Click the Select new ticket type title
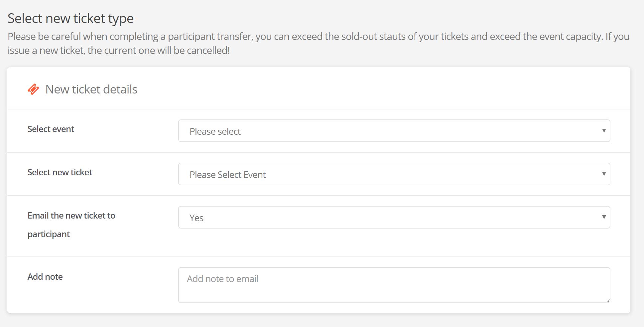Viewport: 644px width, 327px height. click(x=70, y=18)
